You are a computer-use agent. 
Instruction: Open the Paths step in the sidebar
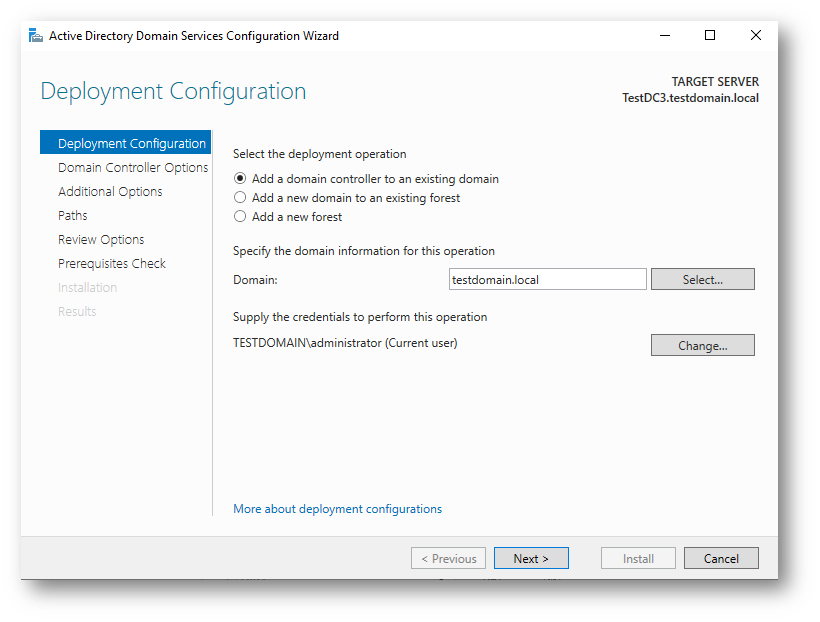73,216
